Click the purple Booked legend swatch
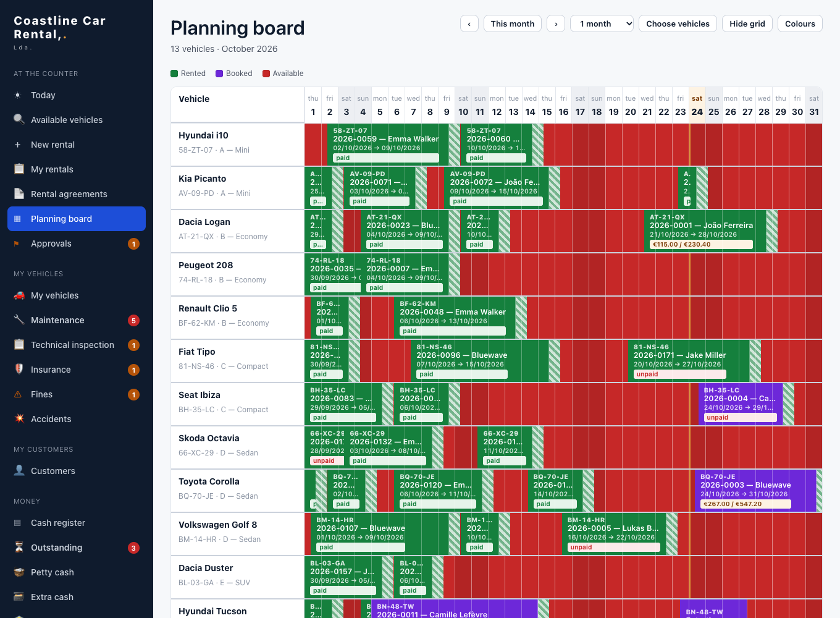 (x=219, y=74)
